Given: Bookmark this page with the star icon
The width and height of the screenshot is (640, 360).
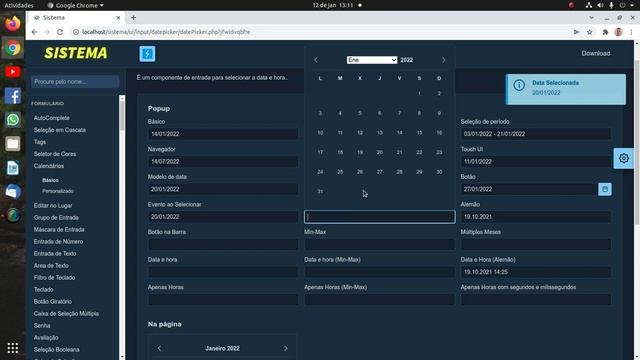Looking at the screenshot, I should pos(589,32).
